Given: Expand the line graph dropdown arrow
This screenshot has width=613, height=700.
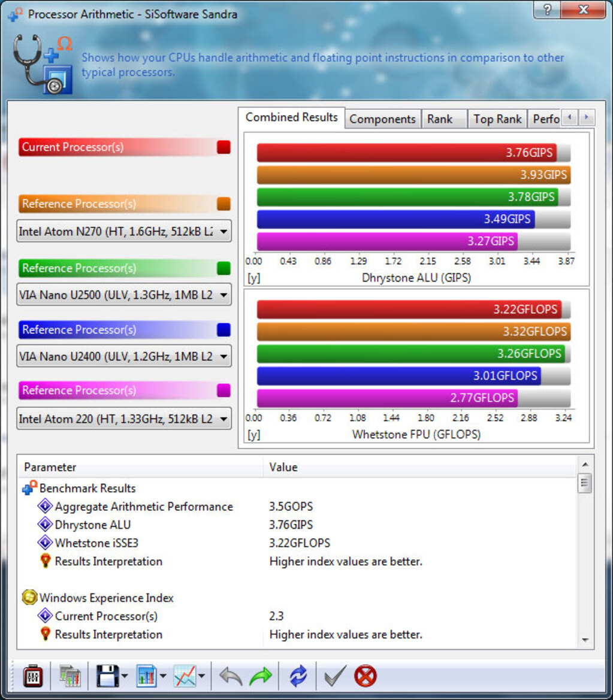Looking at the screenshot, I should click(201, 676).
